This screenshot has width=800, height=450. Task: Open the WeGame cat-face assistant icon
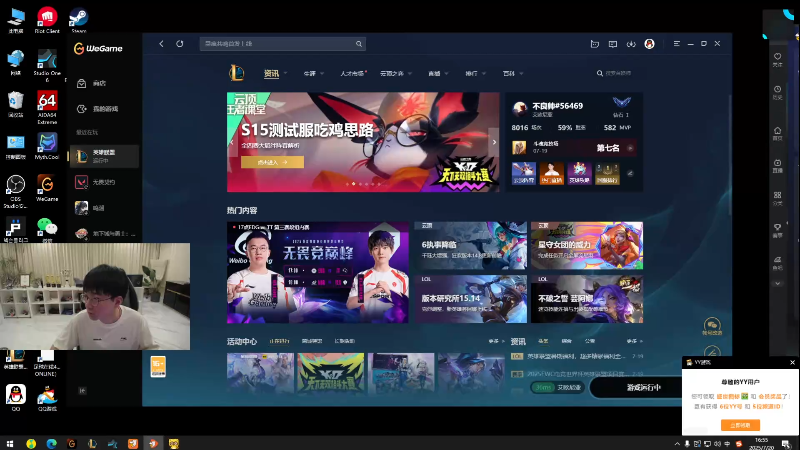(x=594, y=44)
